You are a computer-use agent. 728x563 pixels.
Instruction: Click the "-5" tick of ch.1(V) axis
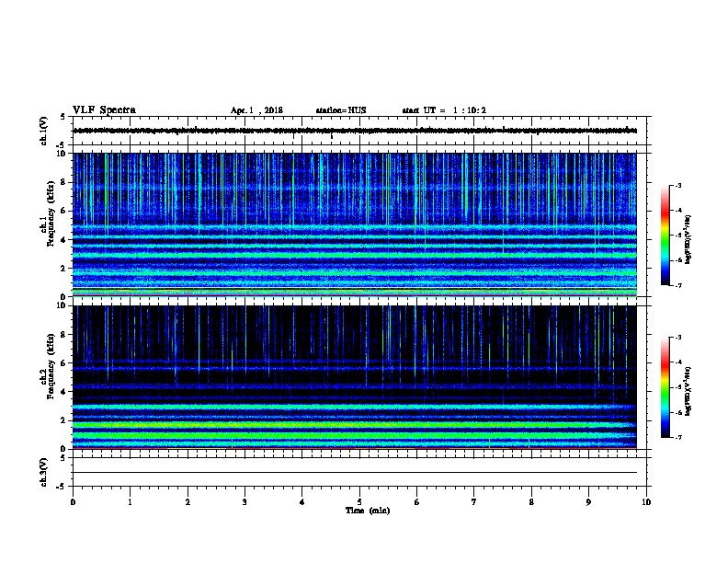tap(62, 145)
